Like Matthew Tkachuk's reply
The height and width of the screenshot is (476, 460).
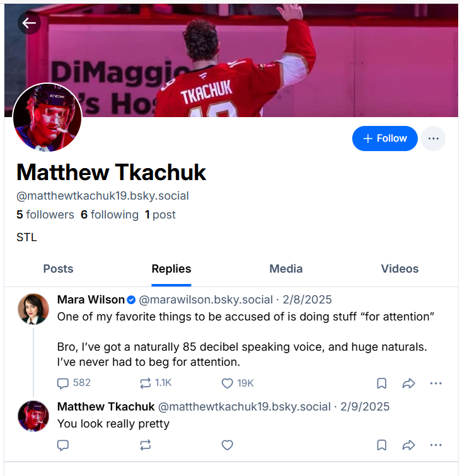coord(227,445)
